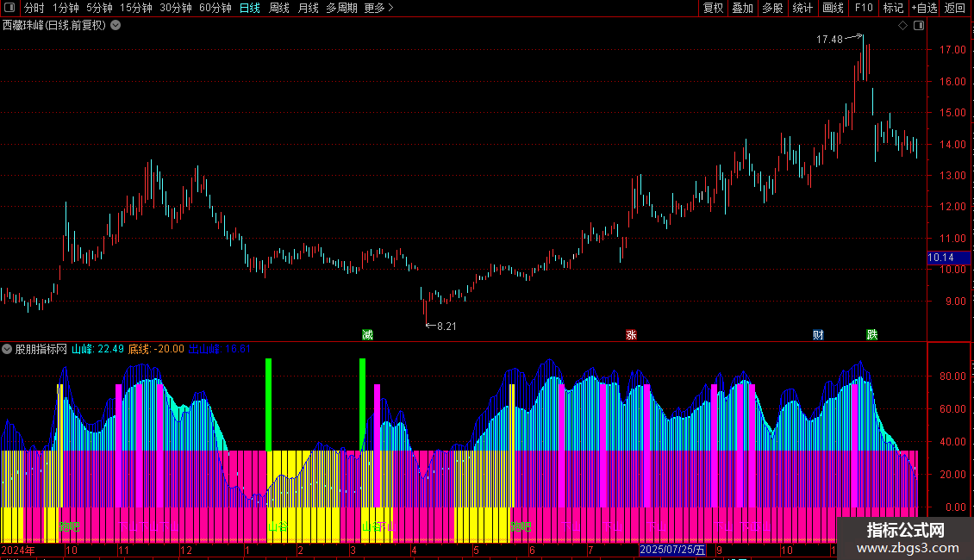Open the 复权 adjustment options
The width and height of the screenshot is (974, 560).
(x=713, y=8)
